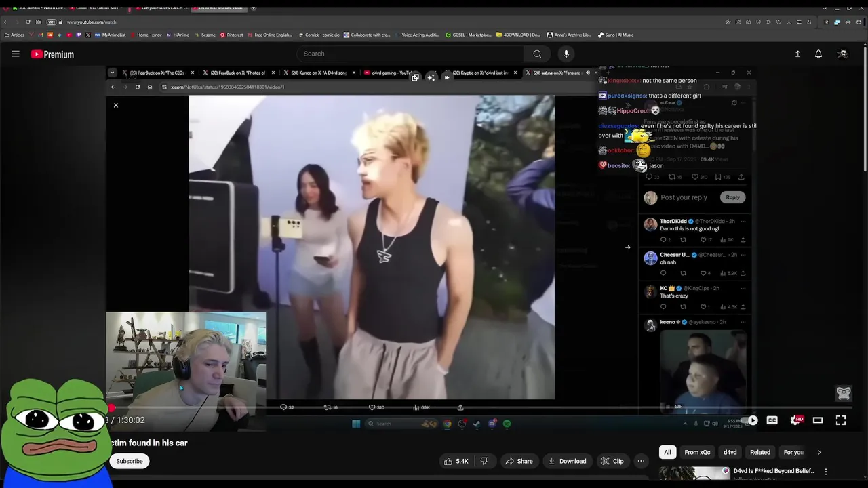Close the tweet media viewer in video

pyautogui.click(x=116, y=105)
